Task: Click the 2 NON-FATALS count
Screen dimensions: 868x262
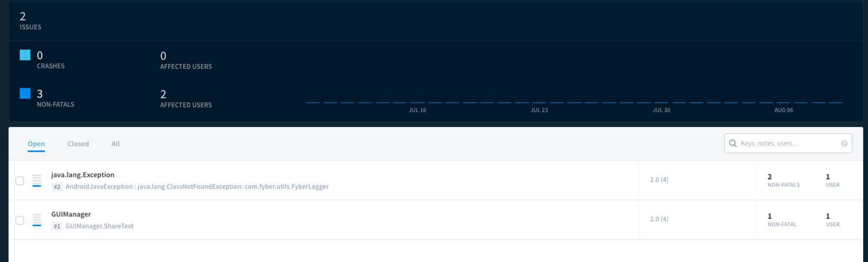Action: point(783,181)
